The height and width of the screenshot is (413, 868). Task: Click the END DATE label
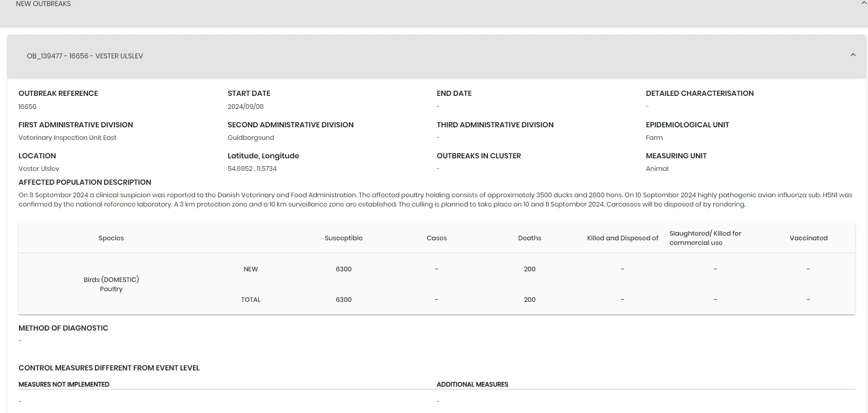454,94
